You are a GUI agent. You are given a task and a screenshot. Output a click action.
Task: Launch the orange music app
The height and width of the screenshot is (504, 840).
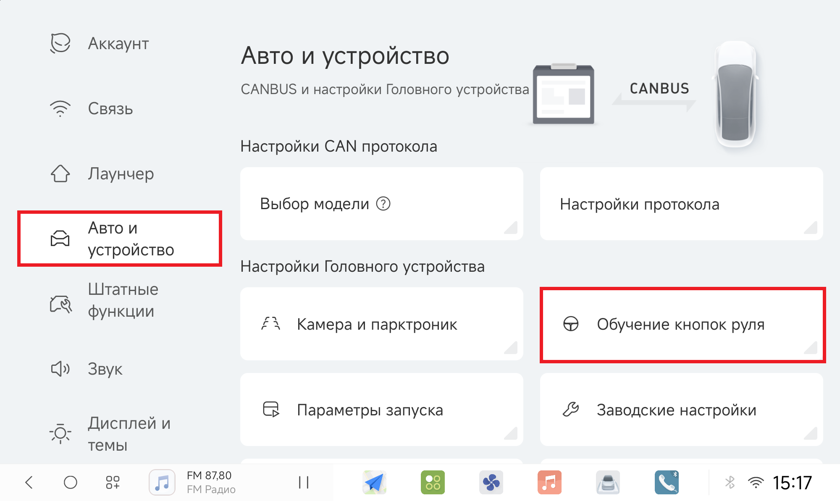pyautogui.click(x=549, y=482)
